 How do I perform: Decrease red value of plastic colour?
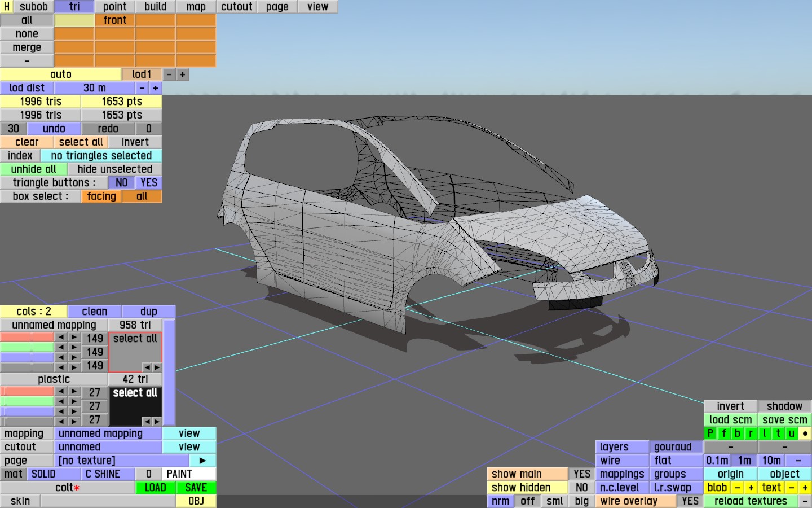point(61,391)
